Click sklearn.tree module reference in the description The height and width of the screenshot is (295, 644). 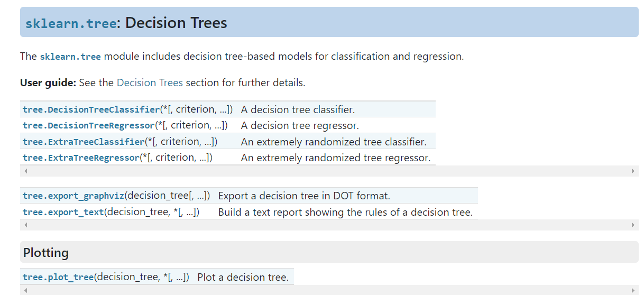coord(70,57)
